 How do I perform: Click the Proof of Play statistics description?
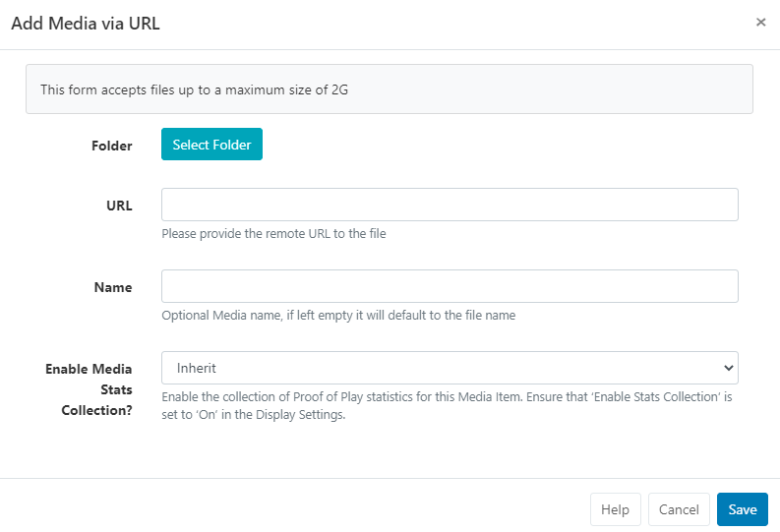click(447, 405)
